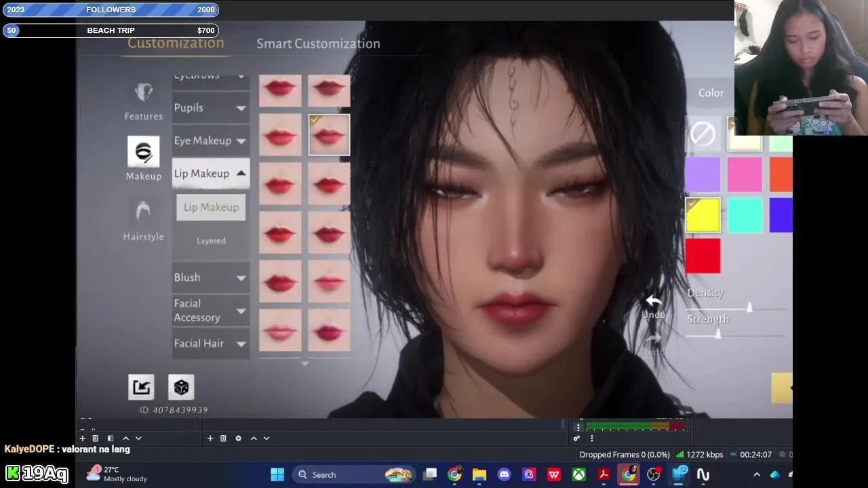868x488 pixels.
Task: Open WPS Office taskbar icon
Action: pos(554,474)
